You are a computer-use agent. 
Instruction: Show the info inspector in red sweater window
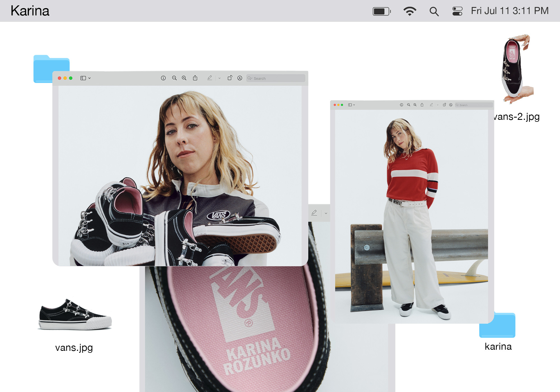click(x=402, y=105)
